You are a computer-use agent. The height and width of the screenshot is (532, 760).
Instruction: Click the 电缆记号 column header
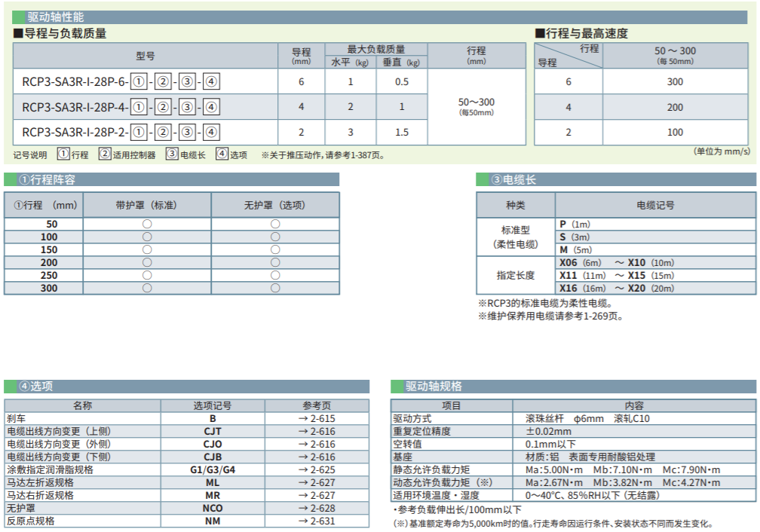coord(655,205)
